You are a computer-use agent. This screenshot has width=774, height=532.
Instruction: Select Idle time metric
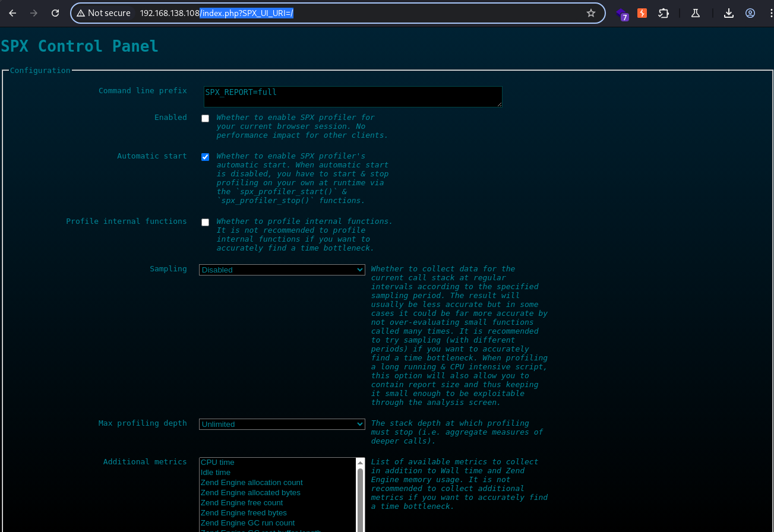277,473
